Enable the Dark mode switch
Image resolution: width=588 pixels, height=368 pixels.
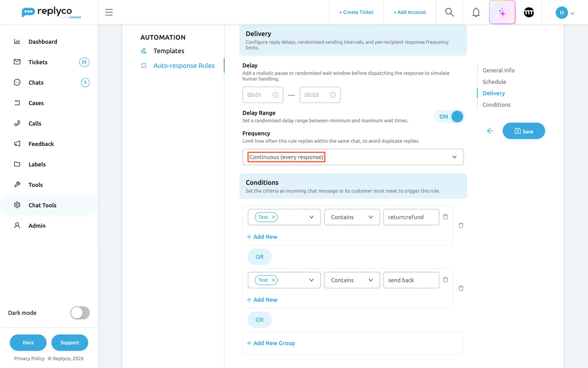(80, 313)
